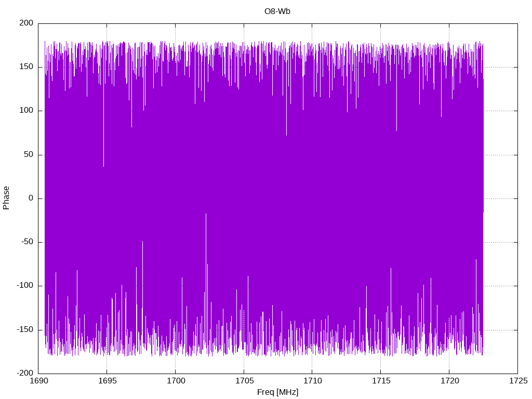Click y-axis tick label 100
Viewport: 532px width, 399px height.
[26, 111]
